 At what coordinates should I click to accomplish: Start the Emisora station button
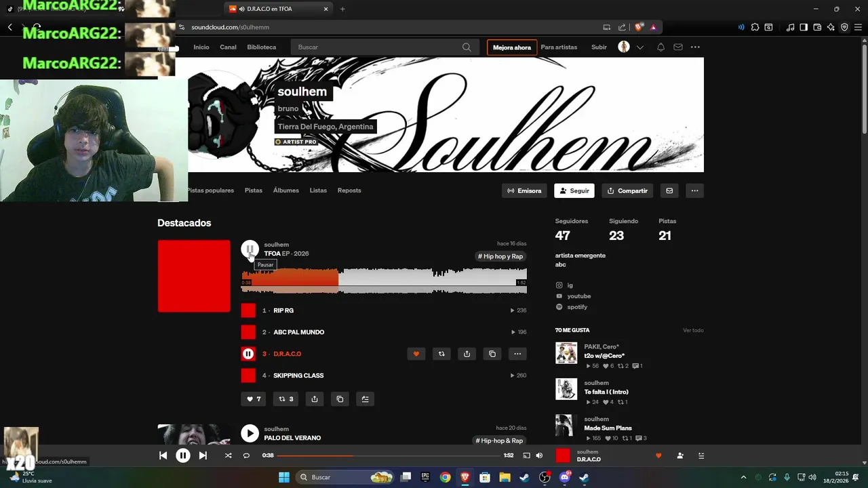(524, 191)
